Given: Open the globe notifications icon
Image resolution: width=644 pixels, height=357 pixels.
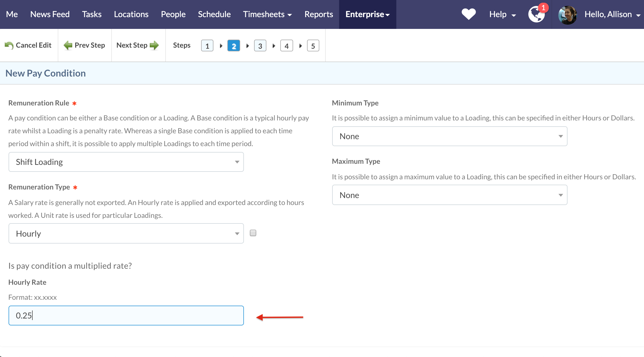Looking at the screenshot, I should (x=536, y=15).
